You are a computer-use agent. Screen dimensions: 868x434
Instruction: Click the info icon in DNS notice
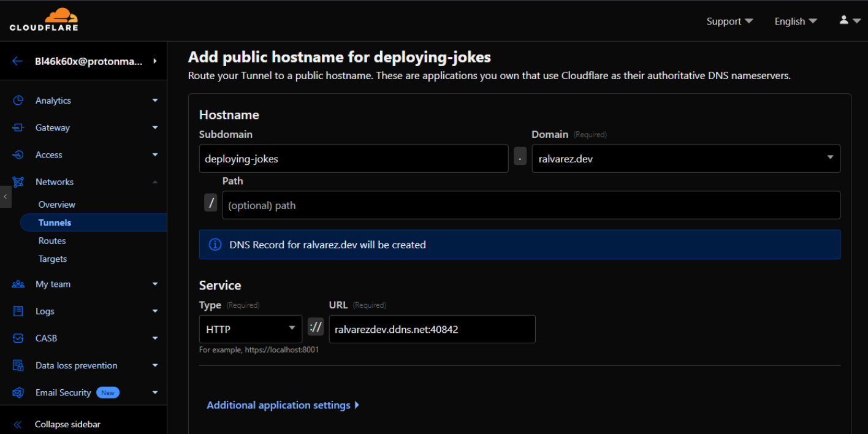click(215, 245)
